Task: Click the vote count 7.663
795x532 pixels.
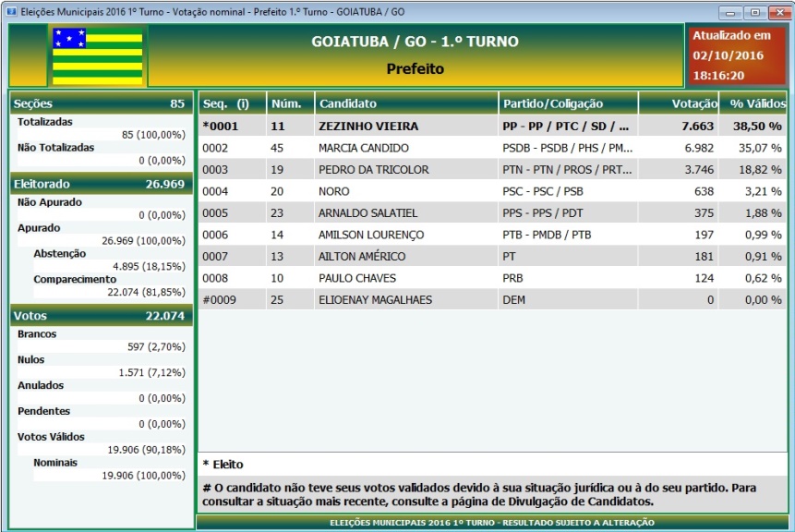Action: [697, 126]
